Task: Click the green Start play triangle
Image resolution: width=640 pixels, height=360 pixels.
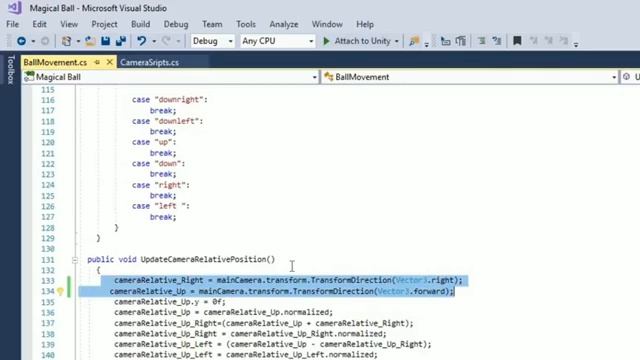Action: pos(326,41)
